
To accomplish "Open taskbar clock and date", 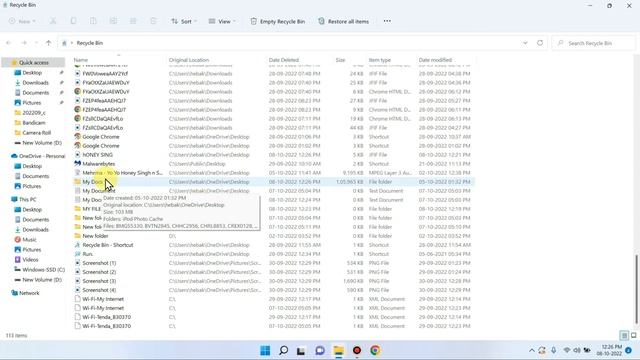I will point(609,350).
